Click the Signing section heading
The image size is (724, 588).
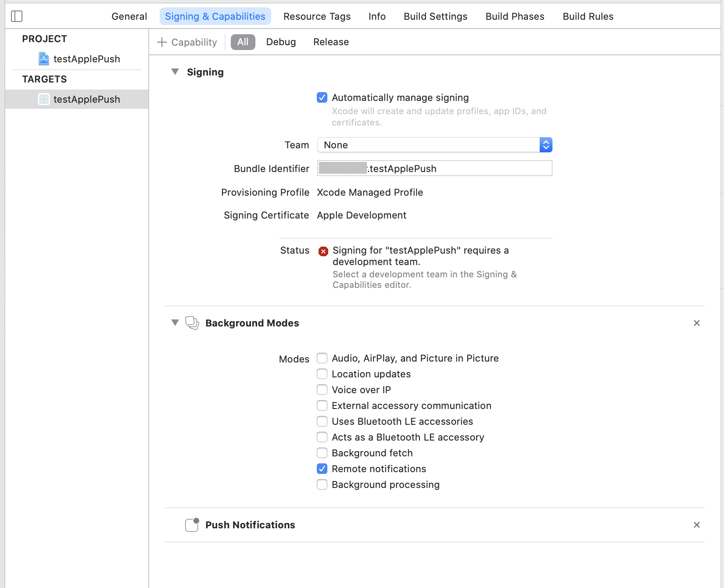(205, 72)
